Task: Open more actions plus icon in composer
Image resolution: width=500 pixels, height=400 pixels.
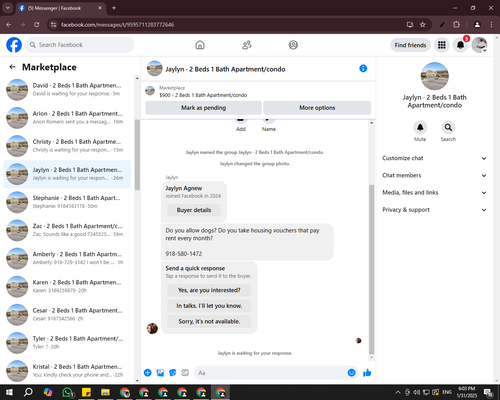Action: point(148,373)
